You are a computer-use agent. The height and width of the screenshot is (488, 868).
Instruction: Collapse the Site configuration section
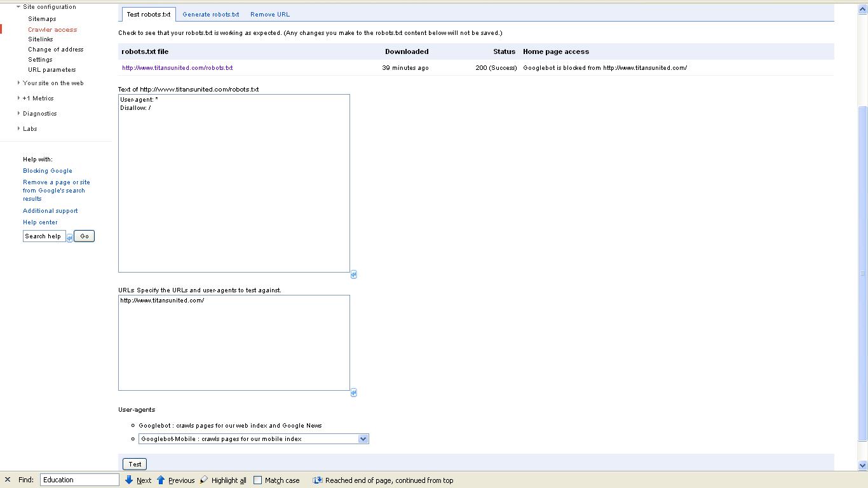[x=18, y=7]
